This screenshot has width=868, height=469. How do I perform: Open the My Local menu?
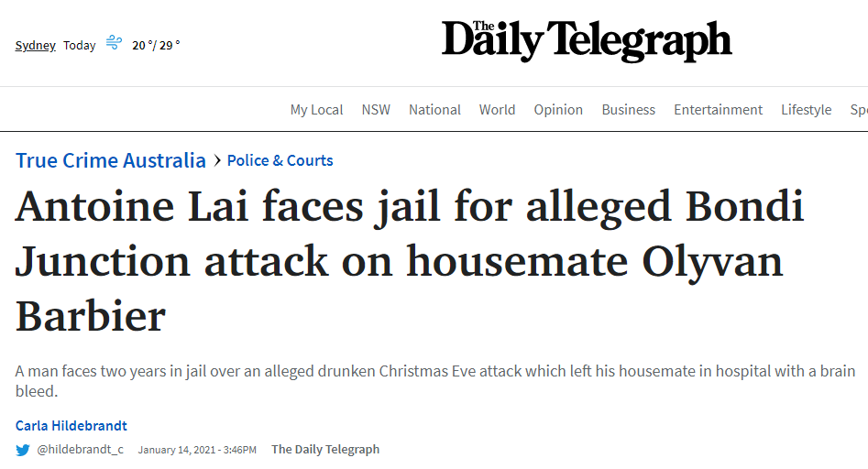coord(316,110)
